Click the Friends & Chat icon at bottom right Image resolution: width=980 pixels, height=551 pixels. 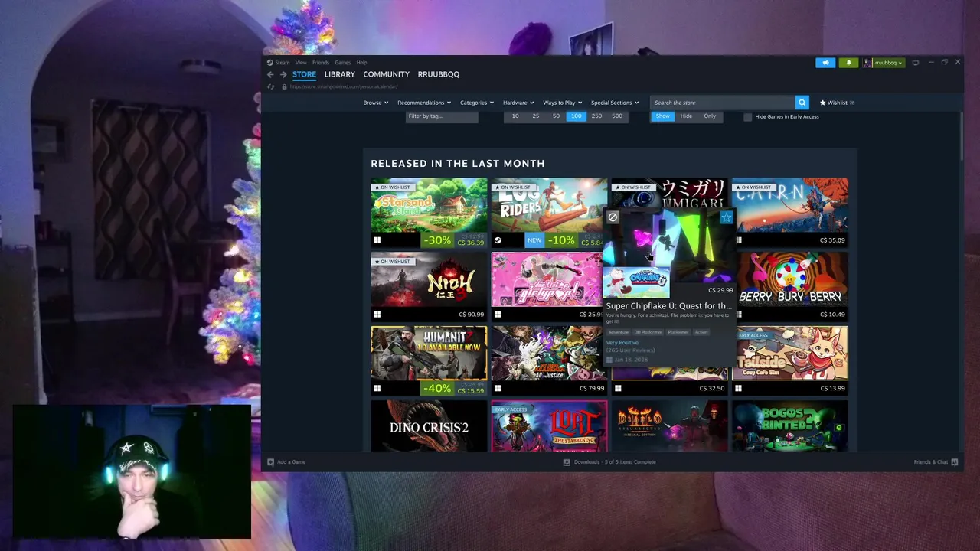[954, 462]
